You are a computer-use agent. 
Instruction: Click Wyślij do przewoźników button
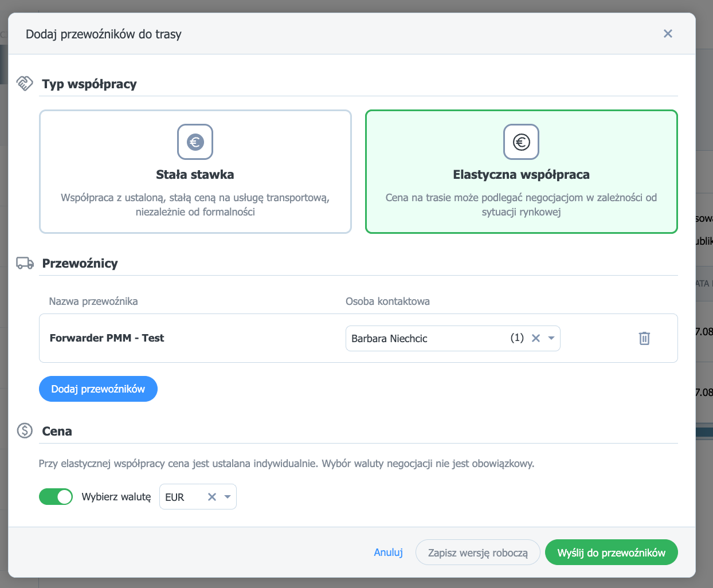(611, 552)
